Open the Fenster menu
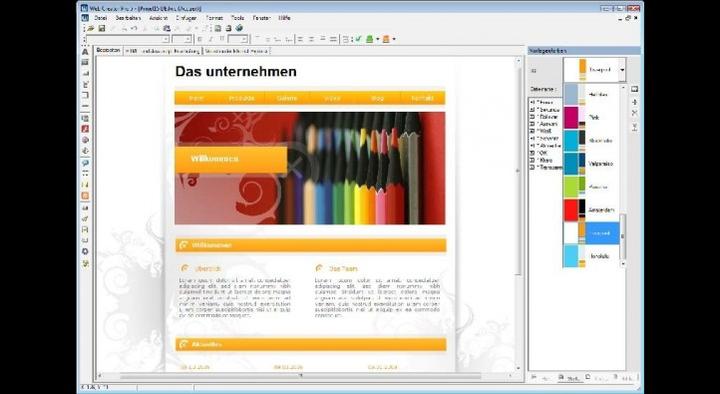720x394 pixels. click(x=262, y=18)
